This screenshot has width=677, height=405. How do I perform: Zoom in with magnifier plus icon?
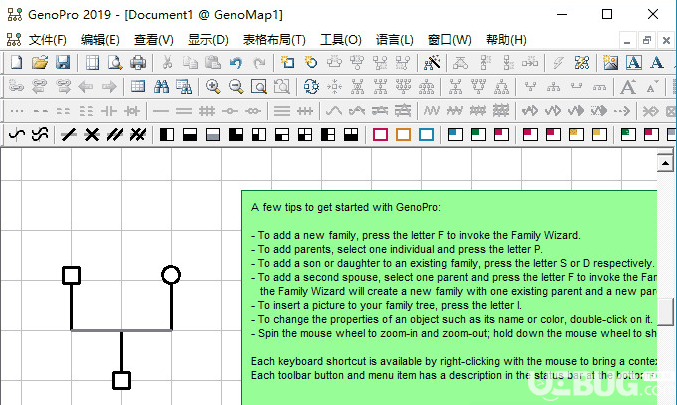click(213, 87)
